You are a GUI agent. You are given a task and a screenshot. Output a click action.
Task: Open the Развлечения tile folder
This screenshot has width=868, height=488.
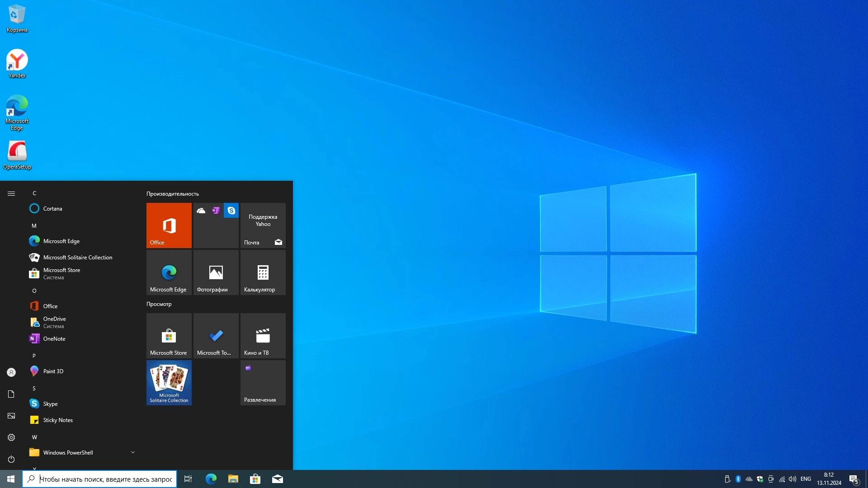[263, 382]
